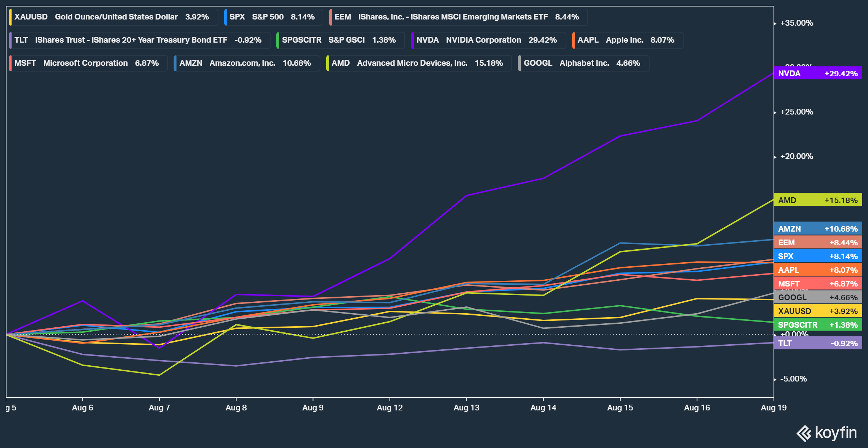Image resolution: width=868 pixels, height=448 pixels.
Task: Click the GOOGL Alphabet Inc. legend chip
Action: tap(583, 63)
